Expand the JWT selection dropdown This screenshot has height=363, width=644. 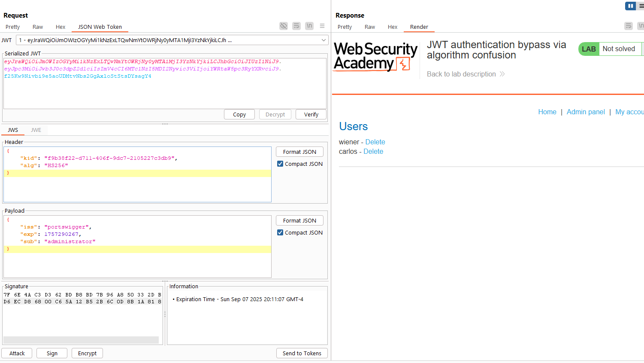(324, 40)
